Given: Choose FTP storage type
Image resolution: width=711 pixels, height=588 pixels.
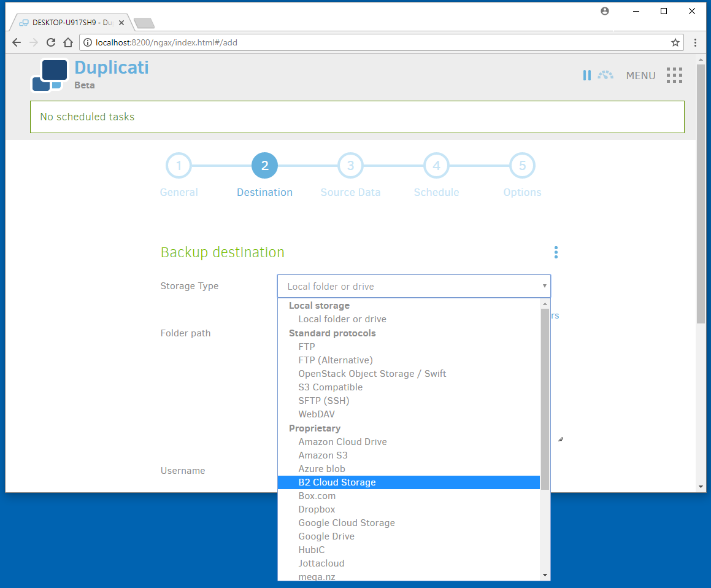Looking at the screenshot, I should click(409, 347).
